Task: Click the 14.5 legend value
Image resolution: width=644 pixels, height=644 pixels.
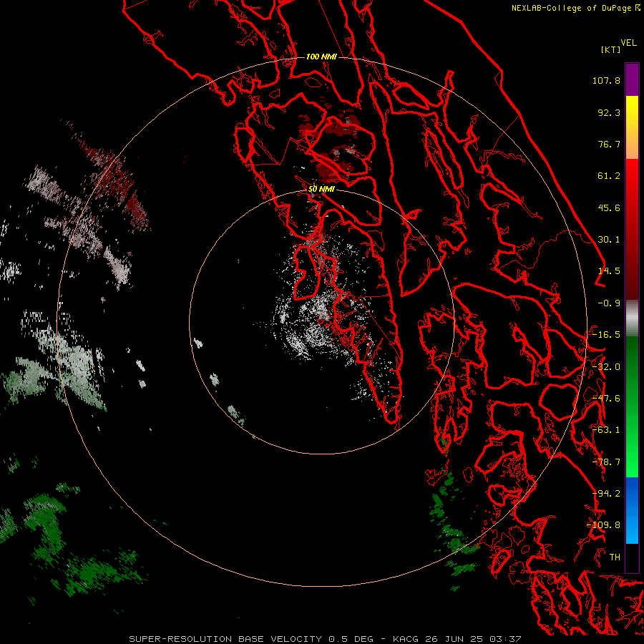Action: [609, 271]
